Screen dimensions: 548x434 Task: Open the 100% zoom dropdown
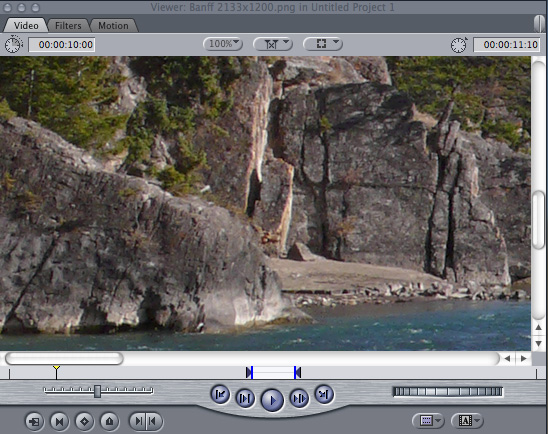click(223, 44)
